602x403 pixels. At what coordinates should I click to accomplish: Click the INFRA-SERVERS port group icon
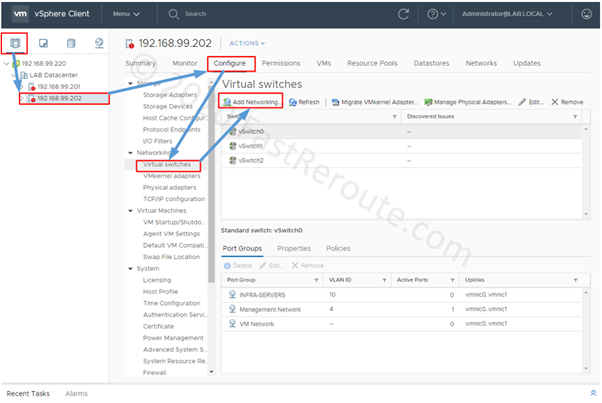[232, 294]
